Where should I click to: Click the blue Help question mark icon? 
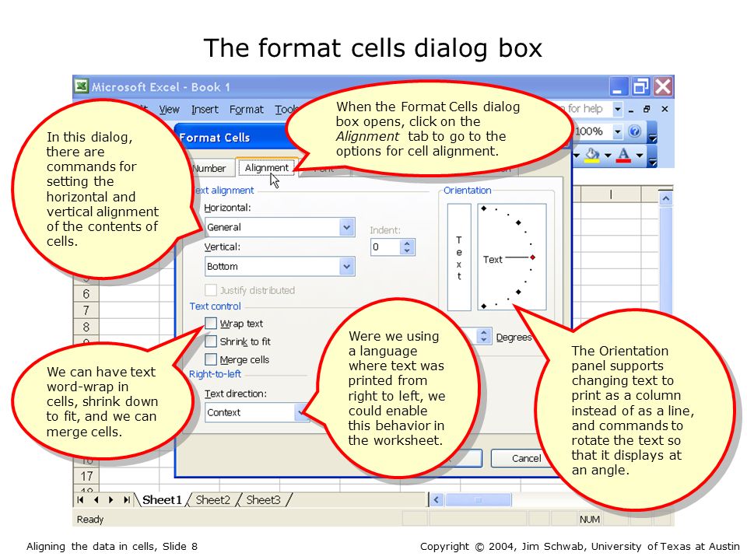[635, 131]
